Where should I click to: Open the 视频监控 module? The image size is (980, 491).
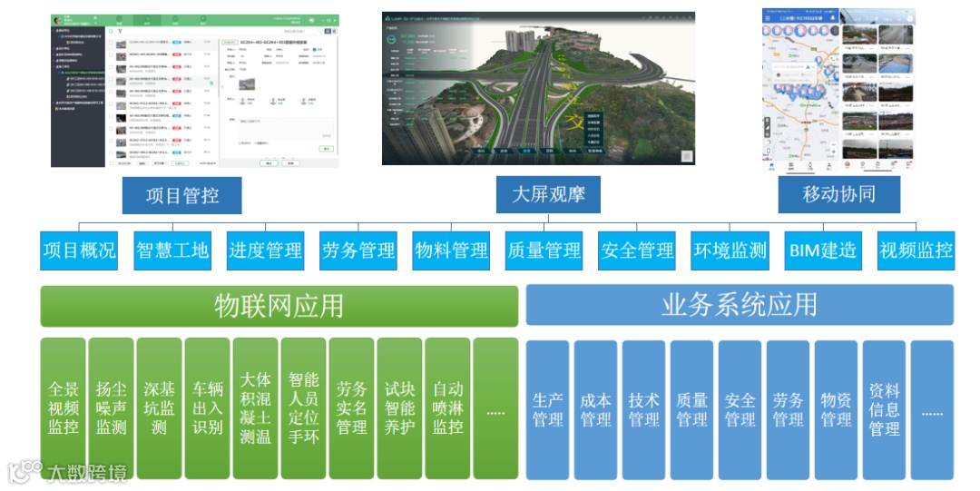[x=916, y=250]
